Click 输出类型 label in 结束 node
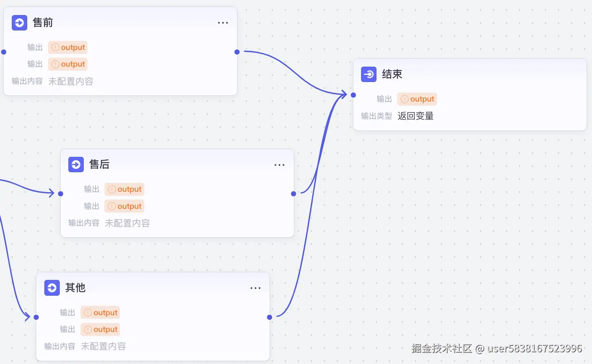The height and width of the screenshot is (364, 592). (x=377, y=116)
